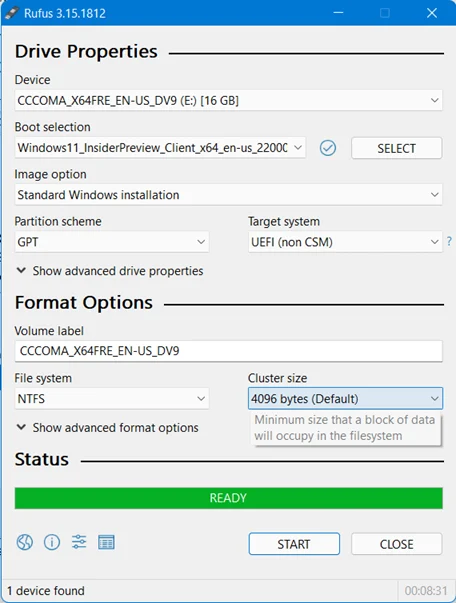Minimize the Rufus window

pyautogui.click(x=338, y=13)
